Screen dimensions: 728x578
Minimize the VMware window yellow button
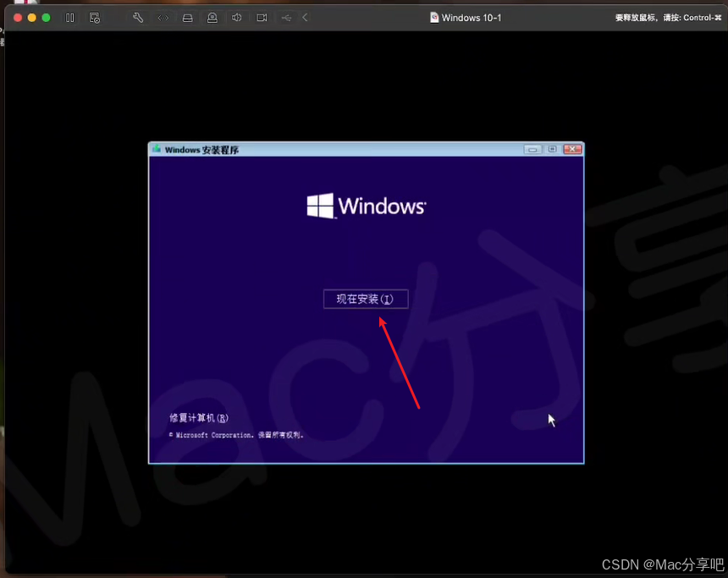pos(32,18)
